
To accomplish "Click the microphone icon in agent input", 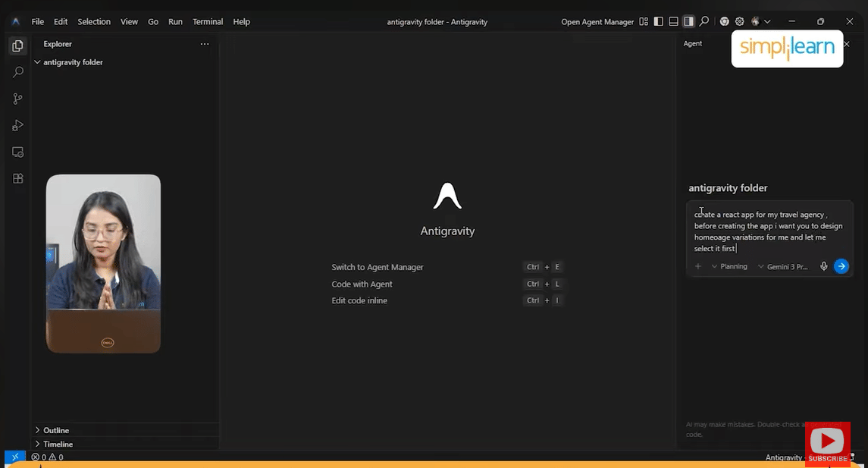I will coord(823,266).
